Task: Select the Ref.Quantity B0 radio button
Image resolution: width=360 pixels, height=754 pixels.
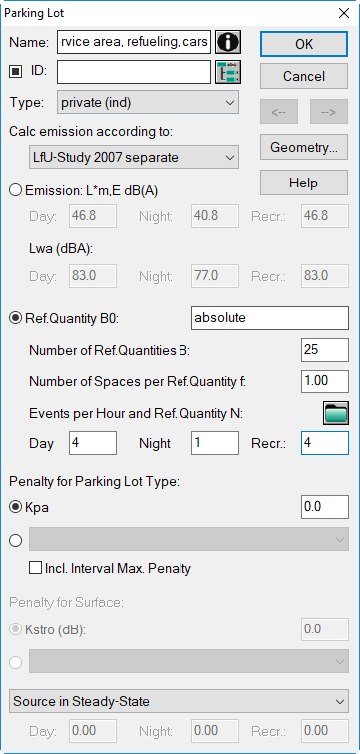Action: 16,318
